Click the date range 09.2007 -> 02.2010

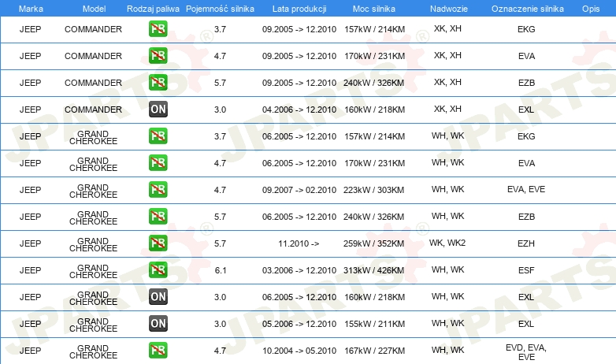pyautogui.click(x=299, y=190)
